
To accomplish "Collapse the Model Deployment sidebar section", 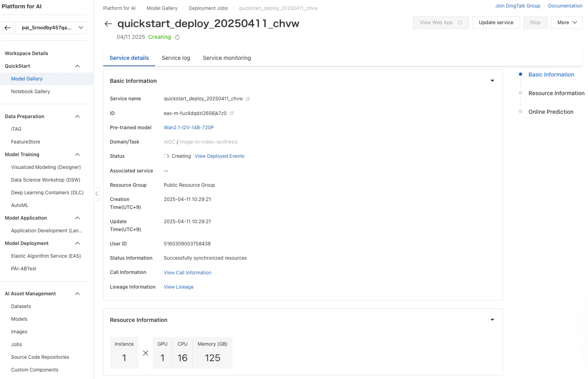I will pyautogui.click(x=77, y=243).
